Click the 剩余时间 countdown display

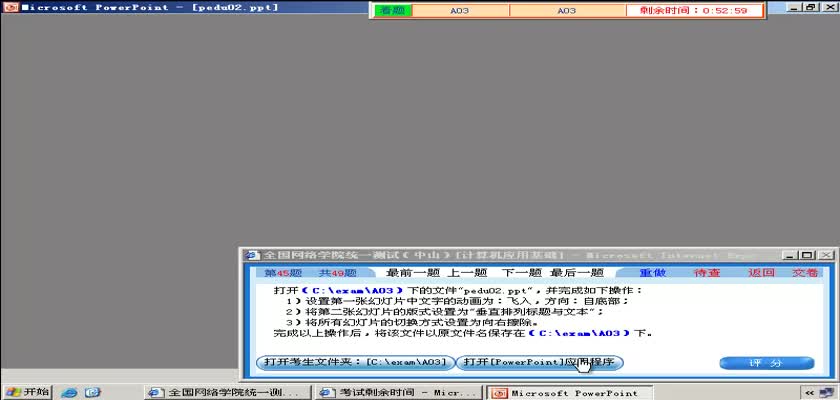694,11
